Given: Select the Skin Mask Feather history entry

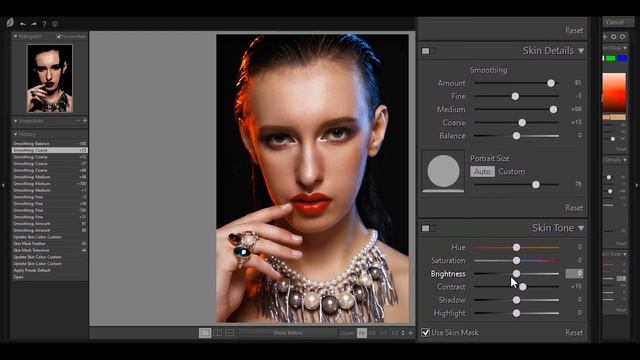Looking at the screenshot, I should coord(50,244).
